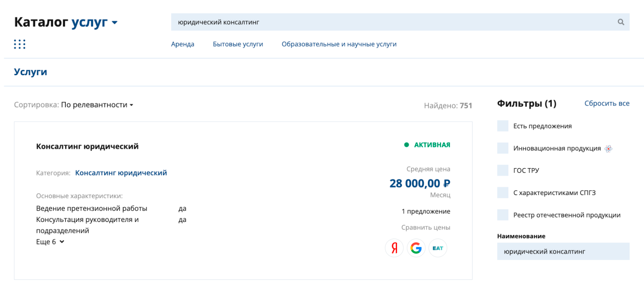The image size is (644, 303).
Task: Enable Реестр отечественной продукции checkbox
Action: [503, 215]
